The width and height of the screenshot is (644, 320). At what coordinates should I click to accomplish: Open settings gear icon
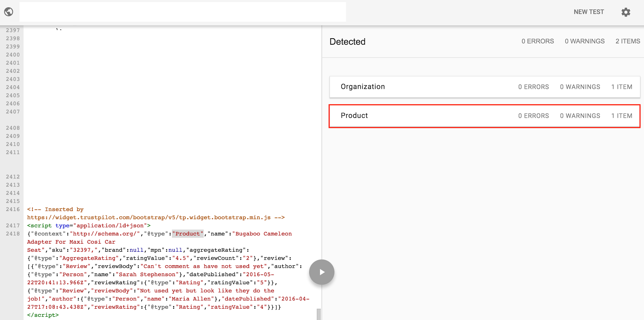[626, 12]
